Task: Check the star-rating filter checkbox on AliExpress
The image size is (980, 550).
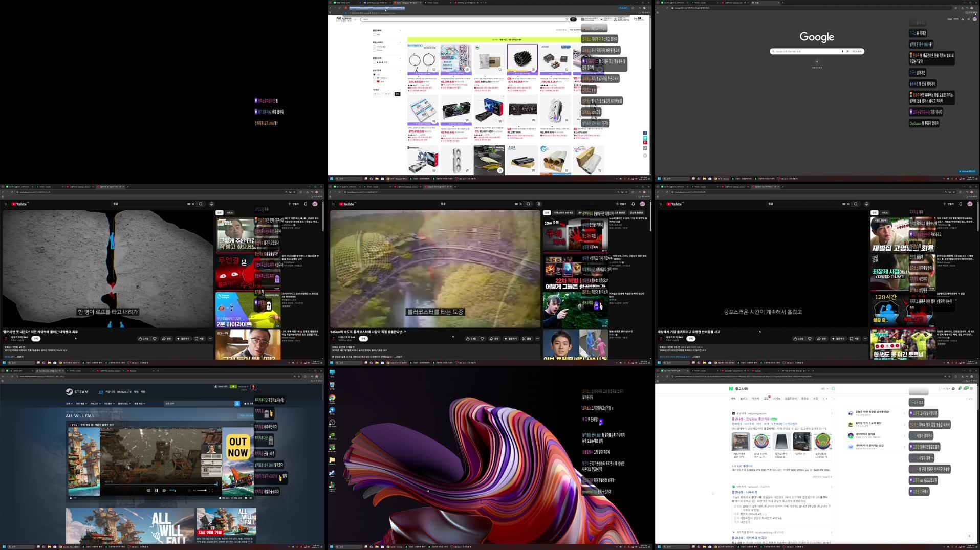Action: 374,62
